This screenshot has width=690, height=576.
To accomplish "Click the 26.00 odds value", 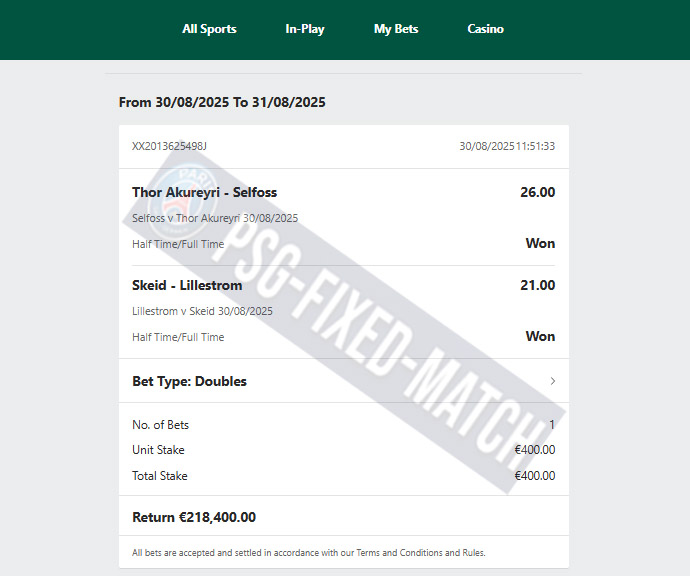I will pyautogui.click(x=537, y=192).
